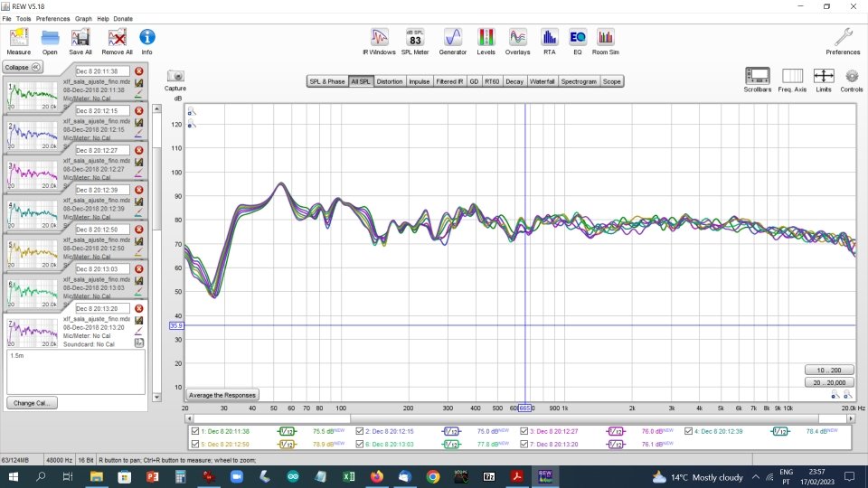868x488 pixels.
Task: Open the File menu
Action: (6, 19)
